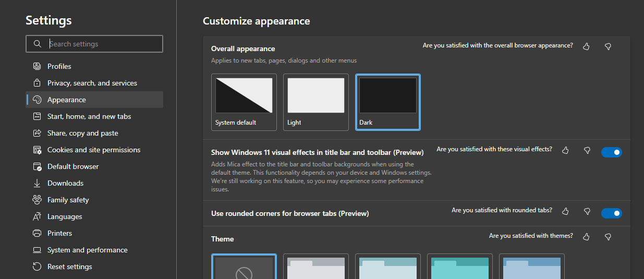Click the Customize appearance heading

256,21
